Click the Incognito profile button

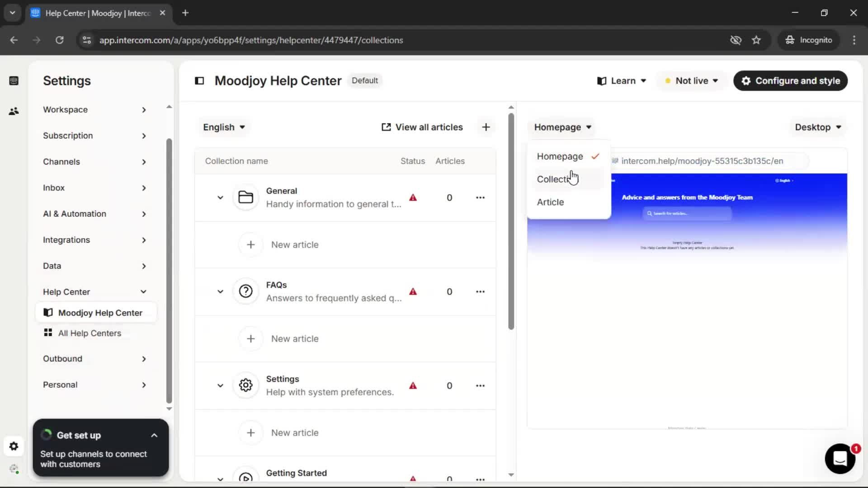[809, 40]
